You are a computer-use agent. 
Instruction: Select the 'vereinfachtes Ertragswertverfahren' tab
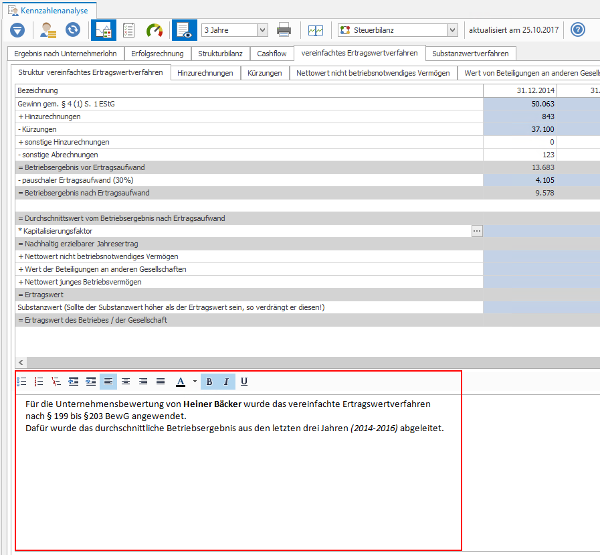(359, 53)
